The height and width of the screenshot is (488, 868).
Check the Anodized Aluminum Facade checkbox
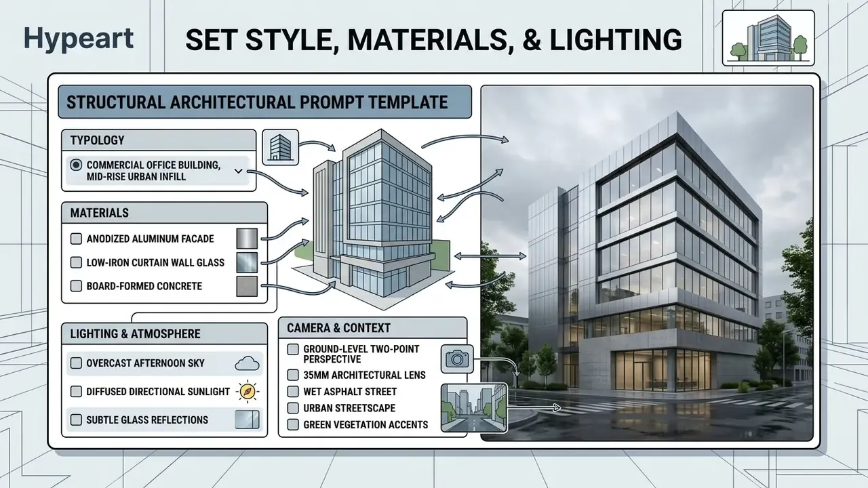tap(76, 239)
